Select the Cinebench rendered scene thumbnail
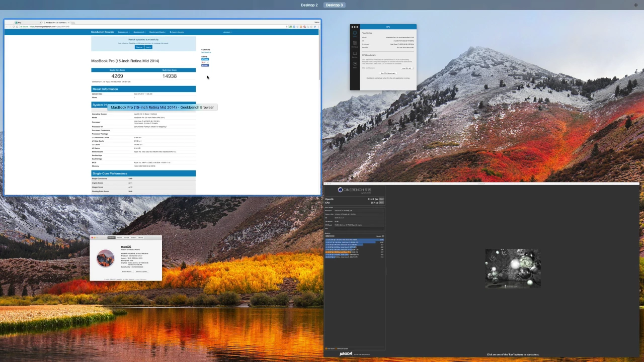The width and height of the screenshot is (644, 362). coord(513,268)
